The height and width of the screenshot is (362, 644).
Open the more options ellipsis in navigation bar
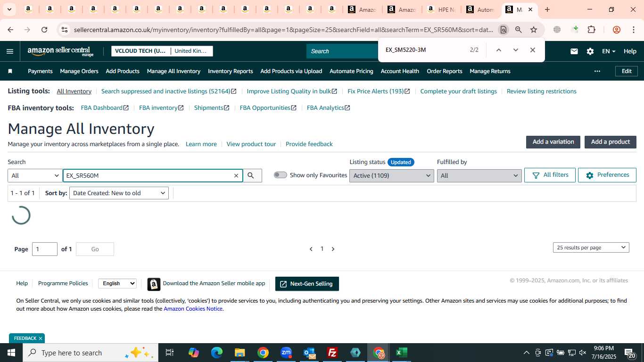click(597, 71)
